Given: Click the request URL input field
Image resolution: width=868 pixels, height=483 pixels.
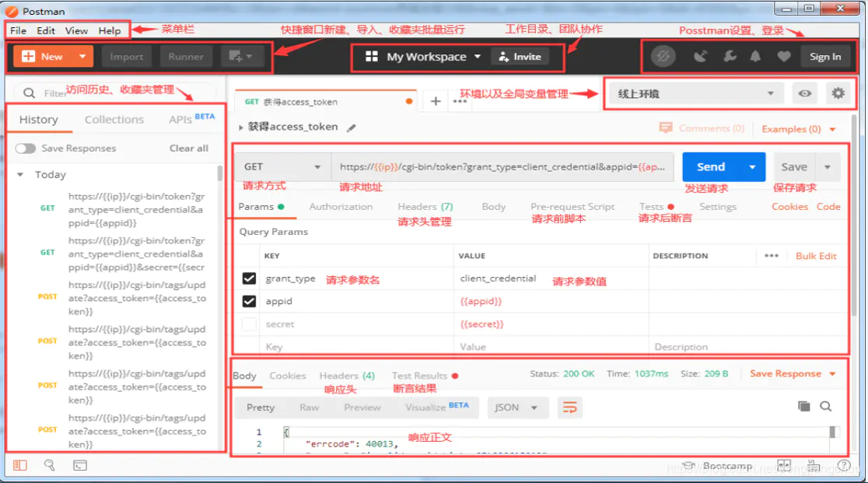Looking at the screenshot, I should tap(502, 166).
